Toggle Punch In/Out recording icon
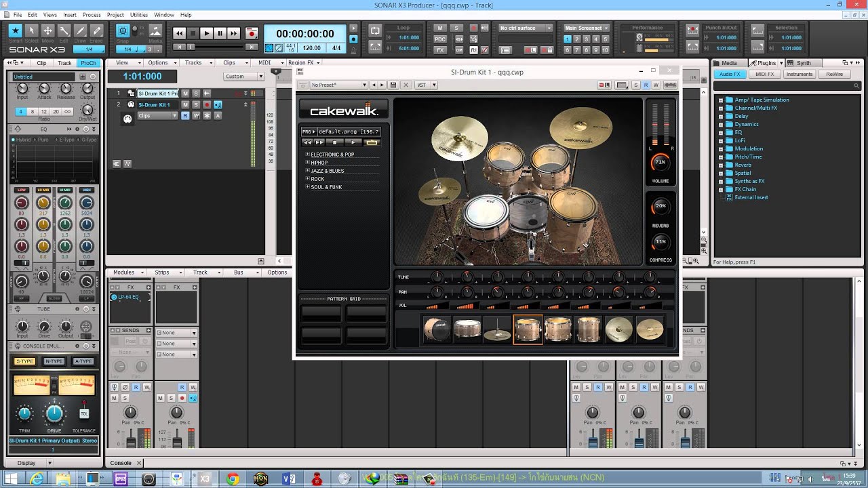The image size is (868, 488). click(x=692, y=30)
